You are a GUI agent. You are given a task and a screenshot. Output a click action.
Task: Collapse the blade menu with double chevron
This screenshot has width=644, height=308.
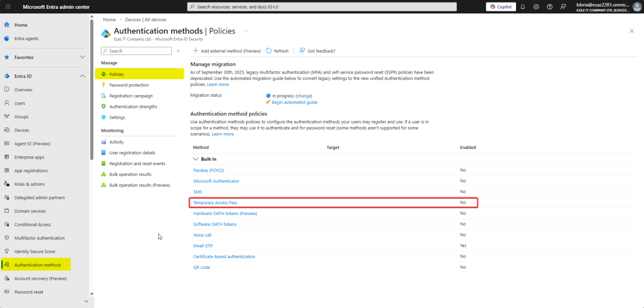coord(178,51)
